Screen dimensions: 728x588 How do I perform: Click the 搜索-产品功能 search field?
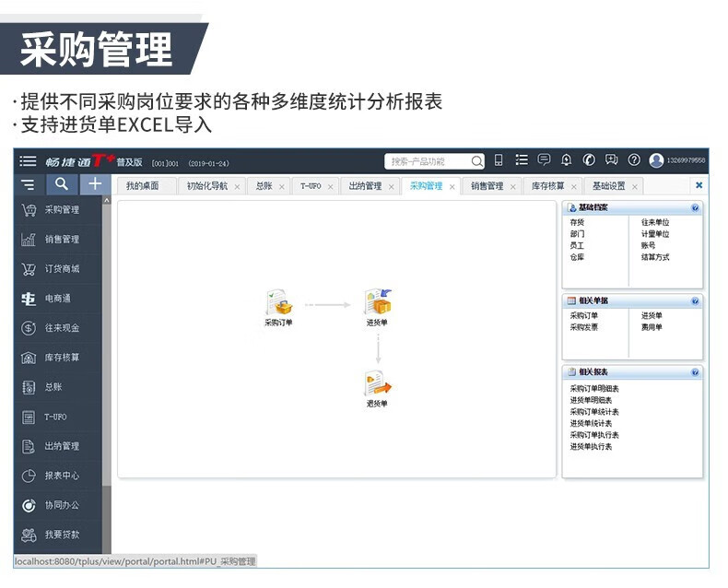[428, 161]
